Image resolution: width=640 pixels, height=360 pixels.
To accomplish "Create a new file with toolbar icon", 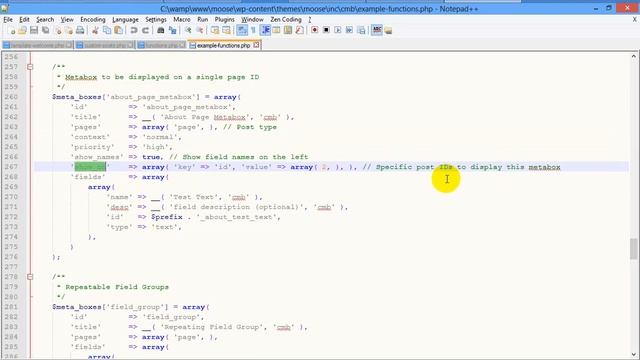I will coord(12,31).
